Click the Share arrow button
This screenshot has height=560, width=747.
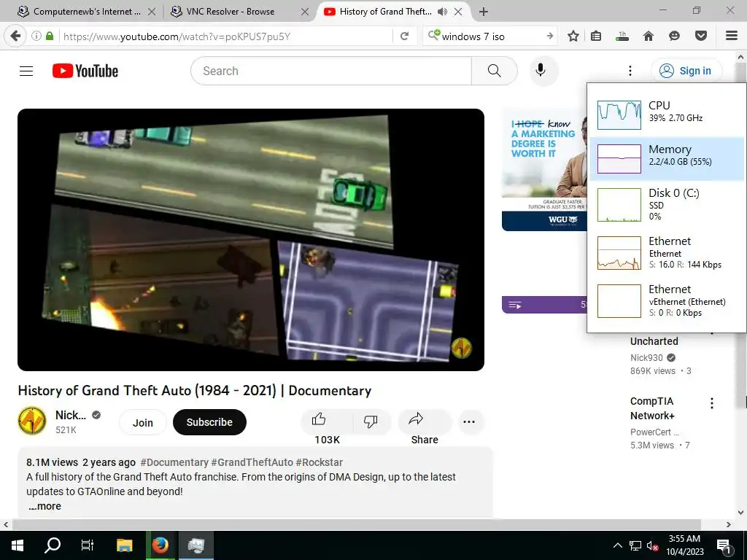tap(424, 421)
